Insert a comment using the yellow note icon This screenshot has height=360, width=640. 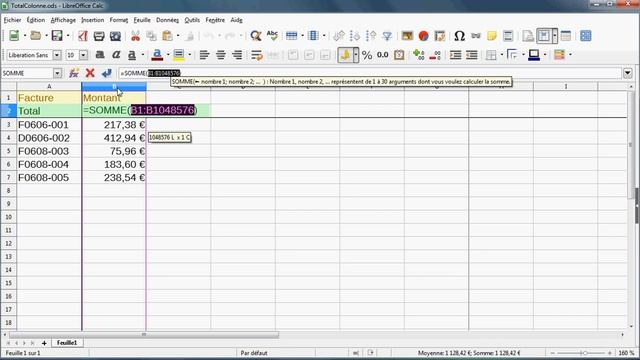coord(492,36)
